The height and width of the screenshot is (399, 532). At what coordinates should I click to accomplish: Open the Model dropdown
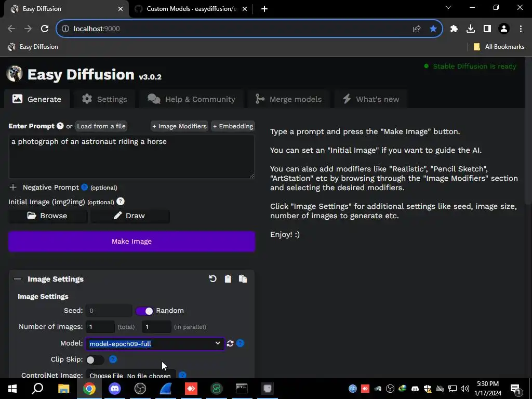(155, 344)
